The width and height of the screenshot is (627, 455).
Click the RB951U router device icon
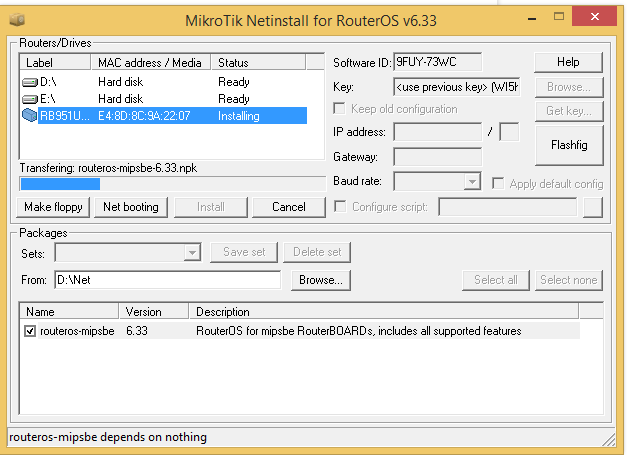(x=30, y=116)
